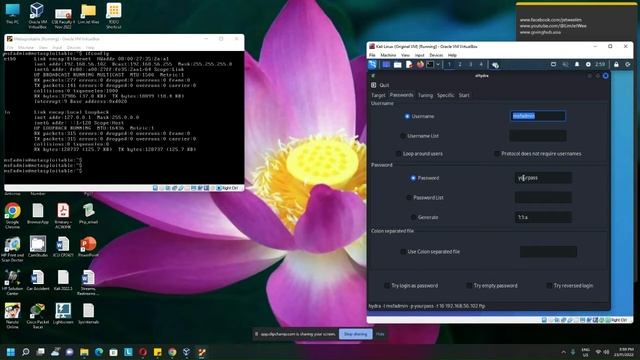
Task: Open the terminal emulator icon in Kali panel
Action: point(430,64)
